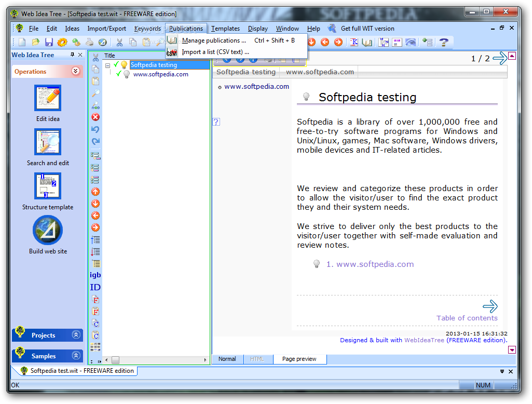The image size is (532, 404).
Task: Click the magenta up arrow at preview top
Action: coord(512,56)
